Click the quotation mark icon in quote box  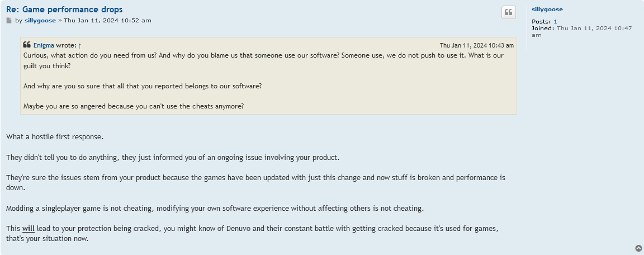[27, 45]
